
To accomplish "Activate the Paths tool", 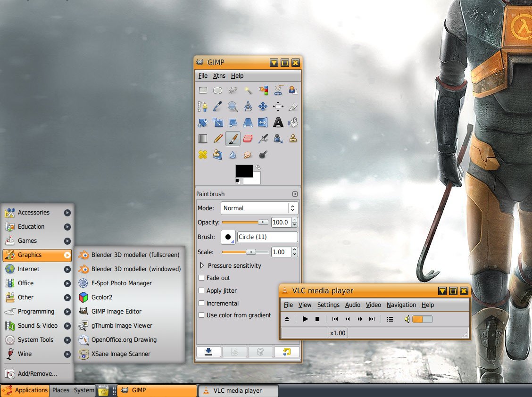I will coord(203,107).
